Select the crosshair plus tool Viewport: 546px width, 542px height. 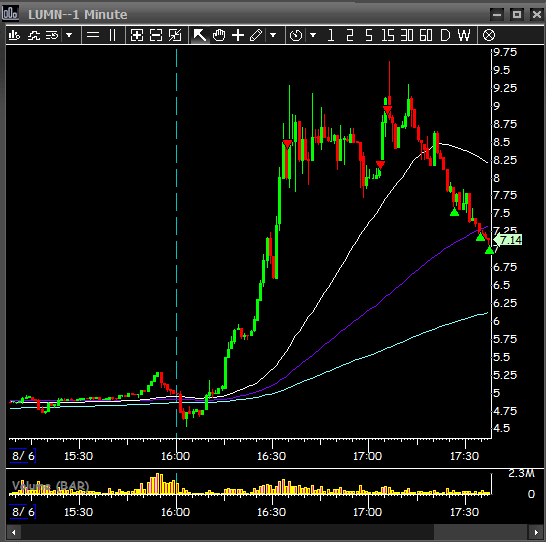pyautogui.click(x=238, y=35)
